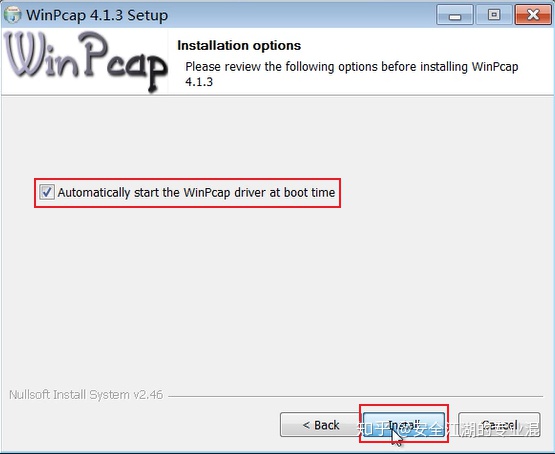
Task: Abort setup with the Cancel button
Action: [499, 424]
